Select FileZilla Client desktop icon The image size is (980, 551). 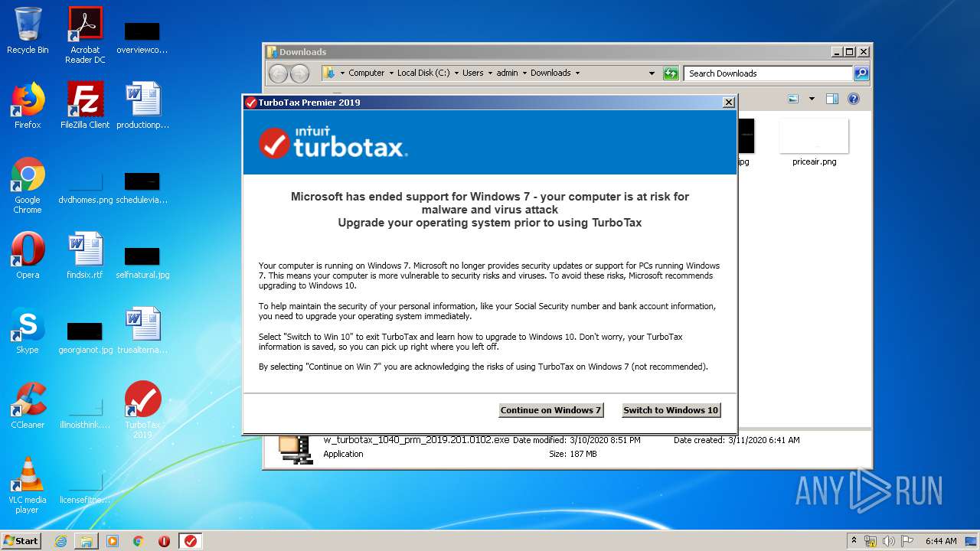(85, 106)
